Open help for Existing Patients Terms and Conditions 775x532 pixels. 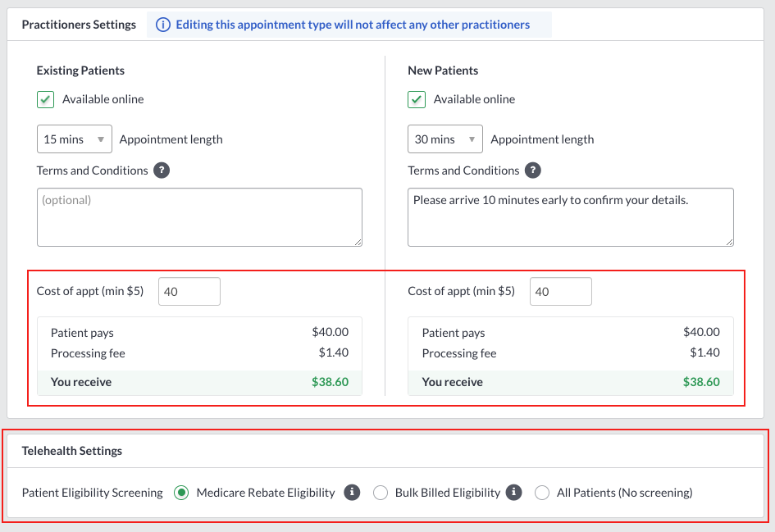(162, 171)
